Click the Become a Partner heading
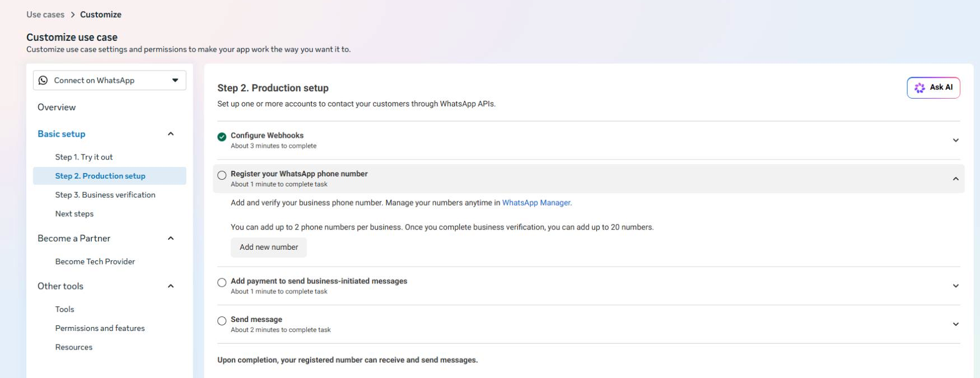The height and width of the screenshot is (378, 980). (x=74, y=238)
